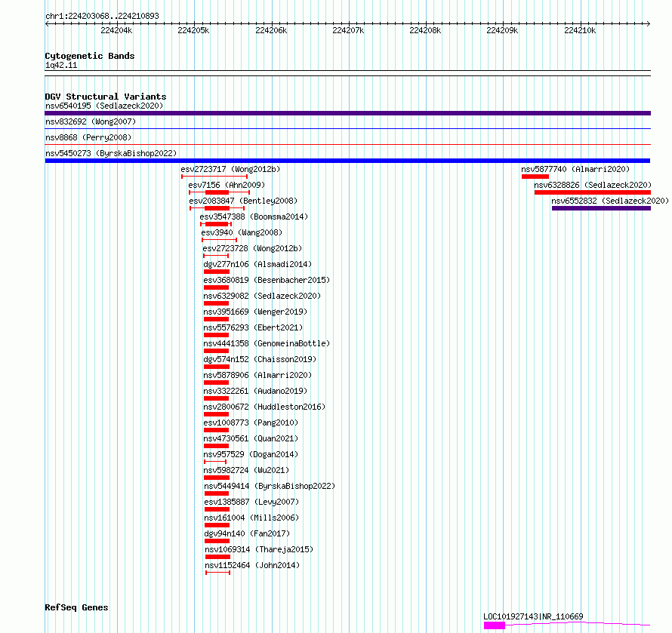Open nsv3951669 (Wenger2019) entry
This screenshot has height=633, width=672.
(x=255, y=312)
